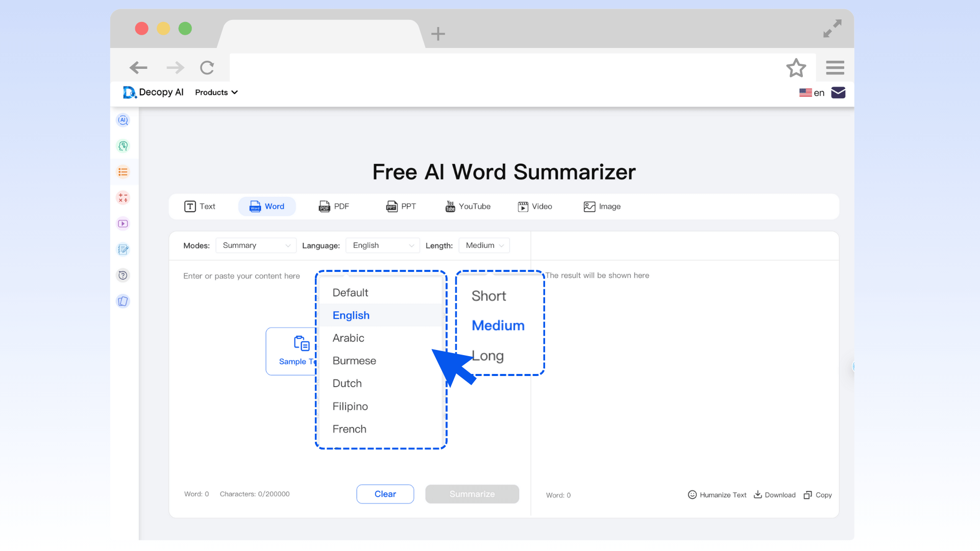Open the Summarizer list icon in sidebar

[123, 172]
